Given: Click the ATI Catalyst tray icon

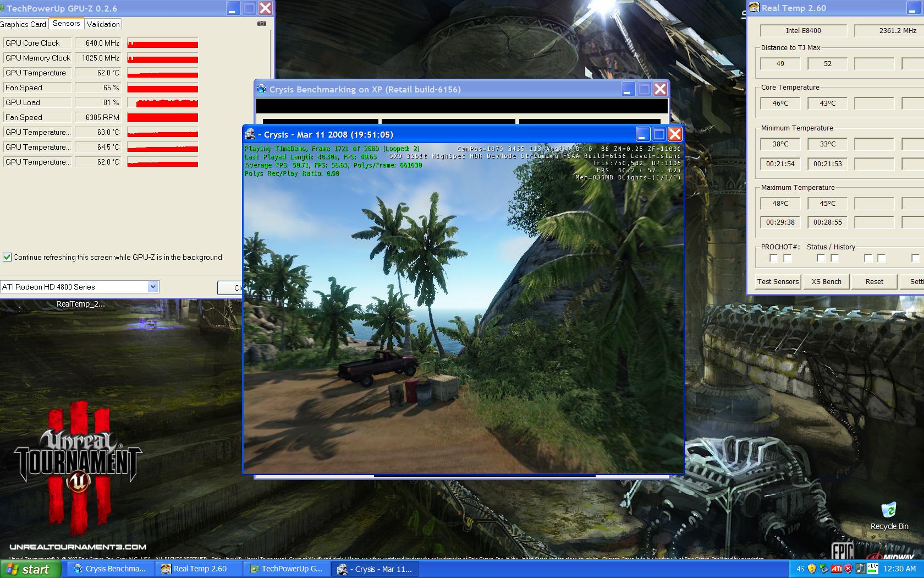Looking at the screenshot, I should pos(836,569).
